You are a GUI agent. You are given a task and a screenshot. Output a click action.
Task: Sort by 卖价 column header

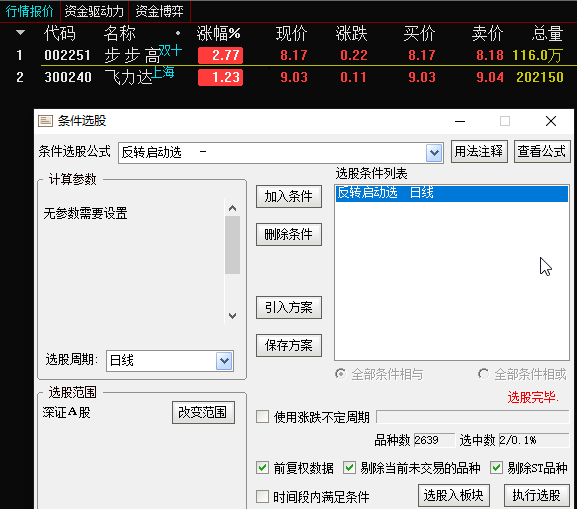pos(488,33)
